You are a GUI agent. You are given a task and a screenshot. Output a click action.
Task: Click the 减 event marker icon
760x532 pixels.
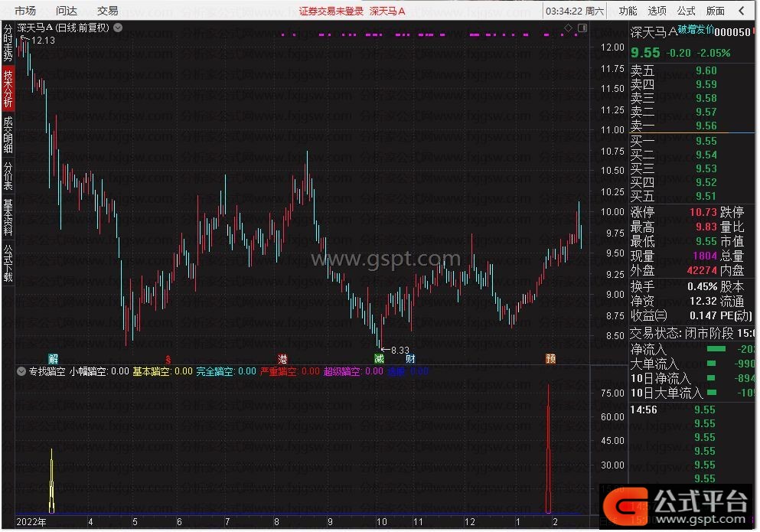tap(379, 359)
